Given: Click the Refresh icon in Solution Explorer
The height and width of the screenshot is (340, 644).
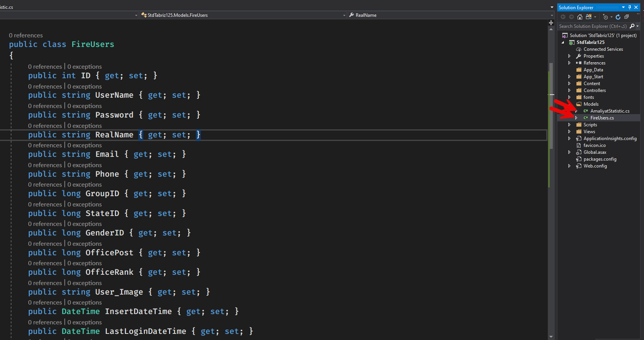Looking at the screenshot, I should click(618, 17).
